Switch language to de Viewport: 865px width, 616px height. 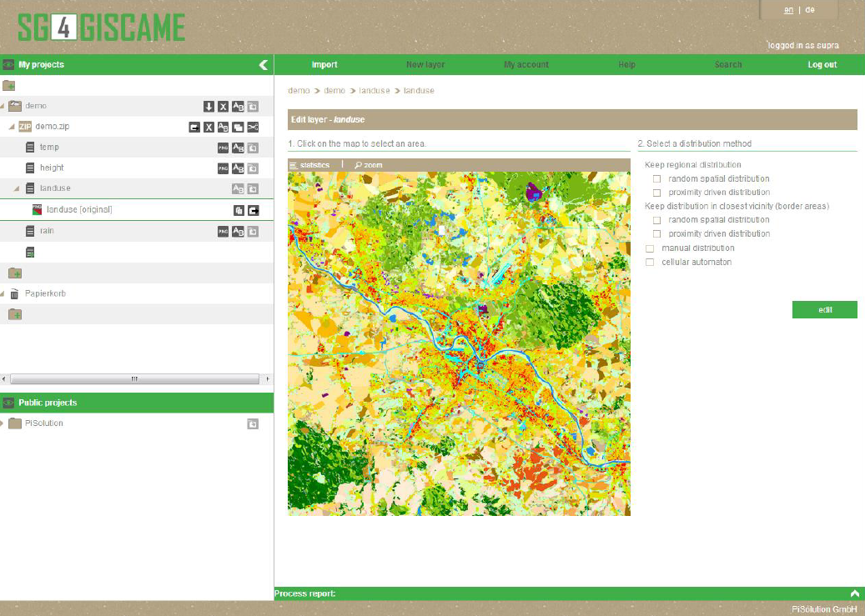[810, 10]
